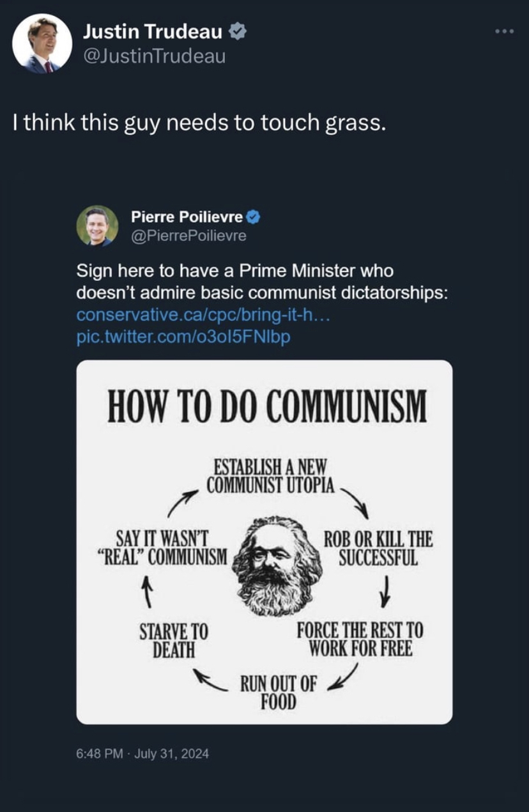Open the Pierre Poilievre display name
The height and width of the screenshot is (812, 529).
187,217
